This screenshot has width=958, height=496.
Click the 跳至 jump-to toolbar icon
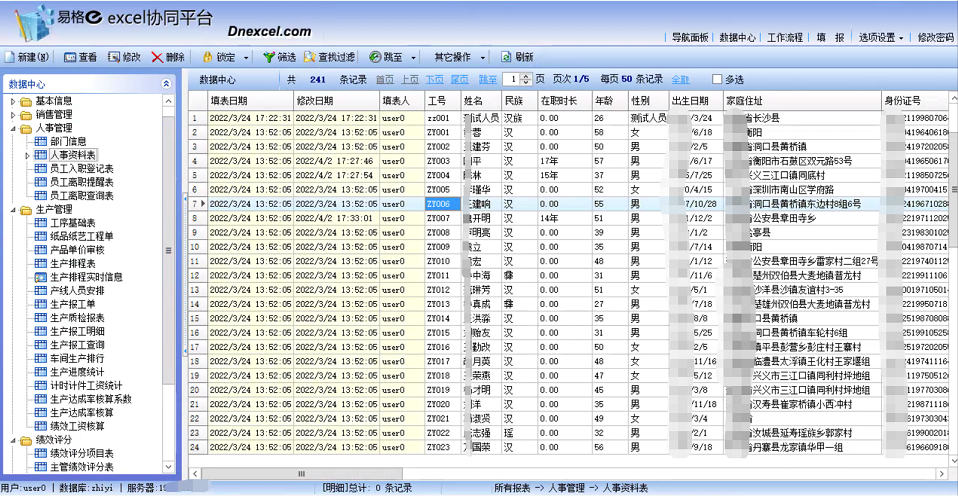pos(375,57)
